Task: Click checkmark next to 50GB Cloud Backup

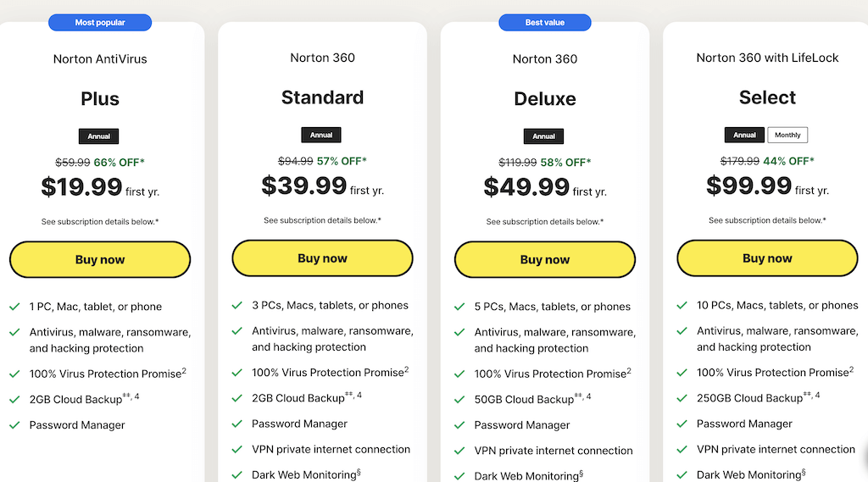Action: click(459, 399)
